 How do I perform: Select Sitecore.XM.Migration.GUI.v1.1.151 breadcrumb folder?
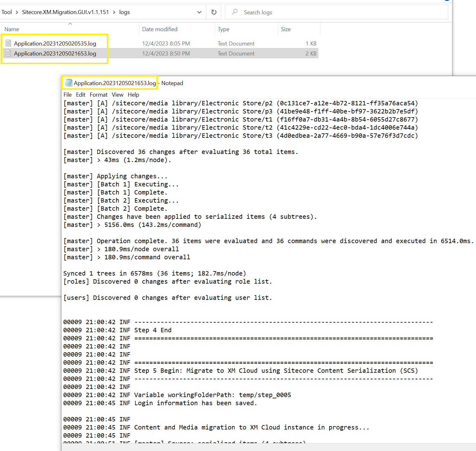65,12
